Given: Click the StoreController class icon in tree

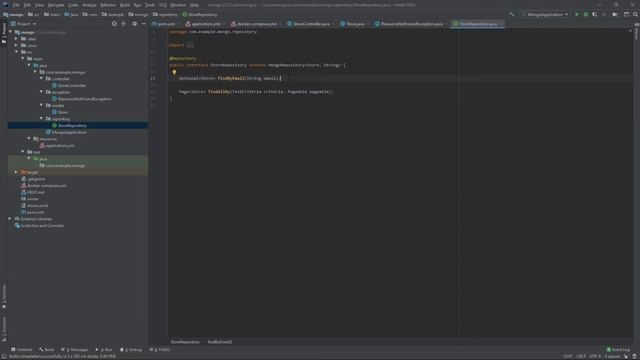Looking at the screenshot, I should click(54, 85).
